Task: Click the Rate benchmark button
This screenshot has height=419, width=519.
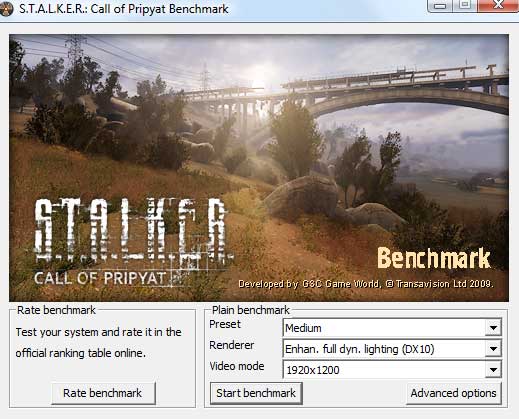Action: [x=103, y=393]
